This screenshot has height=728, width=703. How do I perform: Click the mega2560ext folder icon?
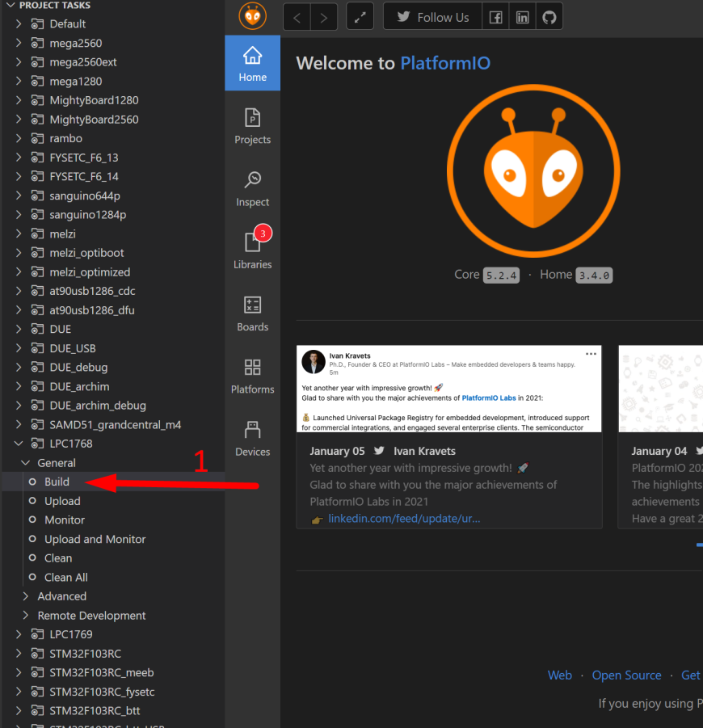[x=37, y=62]
